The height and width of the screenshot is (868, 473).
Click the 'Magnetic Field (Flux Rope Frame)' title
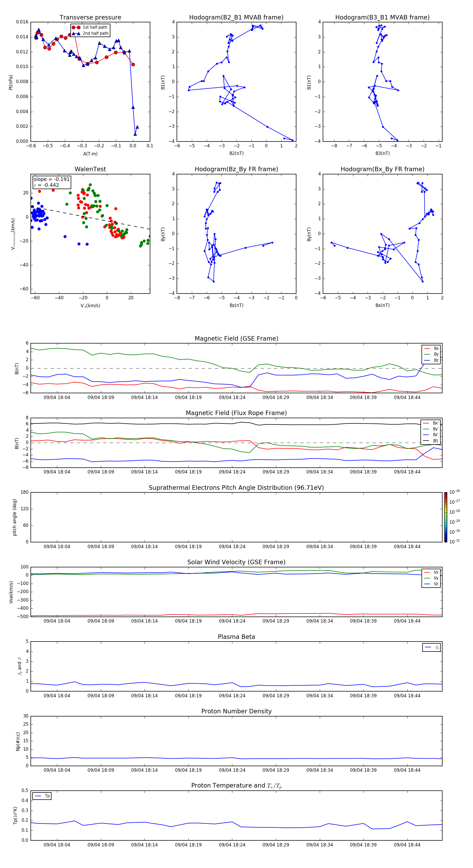236,413
